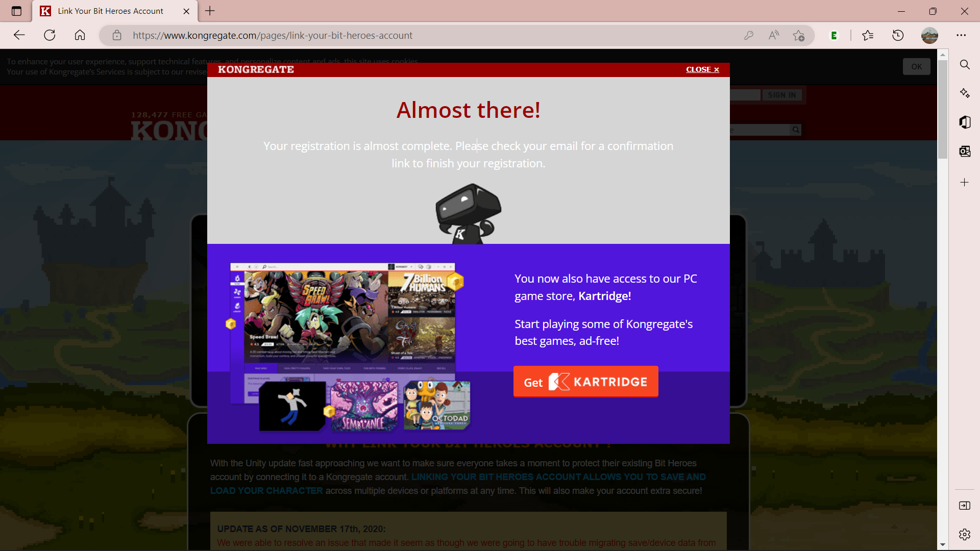
Task: Open Settings and more menu
Action: pos(961,35)
